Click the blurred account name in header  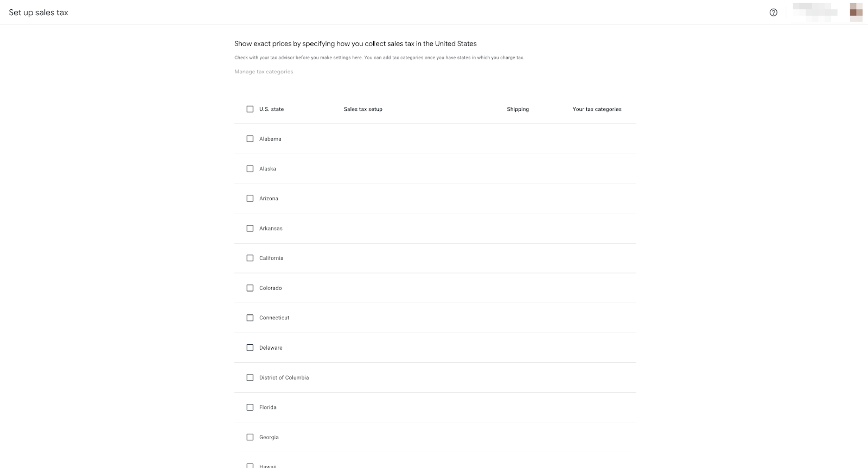click(x=814, y=12)
